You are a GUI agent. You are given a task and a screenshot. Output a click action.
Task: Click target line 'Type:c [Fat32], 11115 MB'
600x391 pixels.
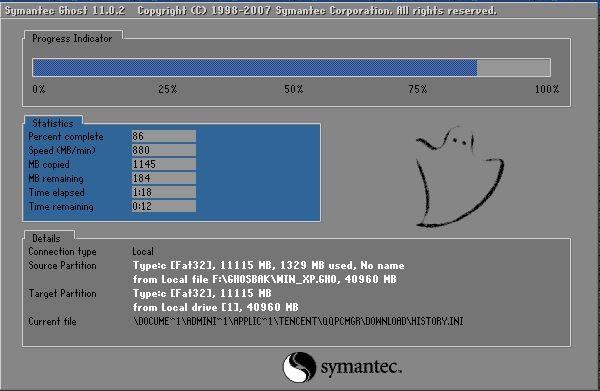[x=202, y=293]
